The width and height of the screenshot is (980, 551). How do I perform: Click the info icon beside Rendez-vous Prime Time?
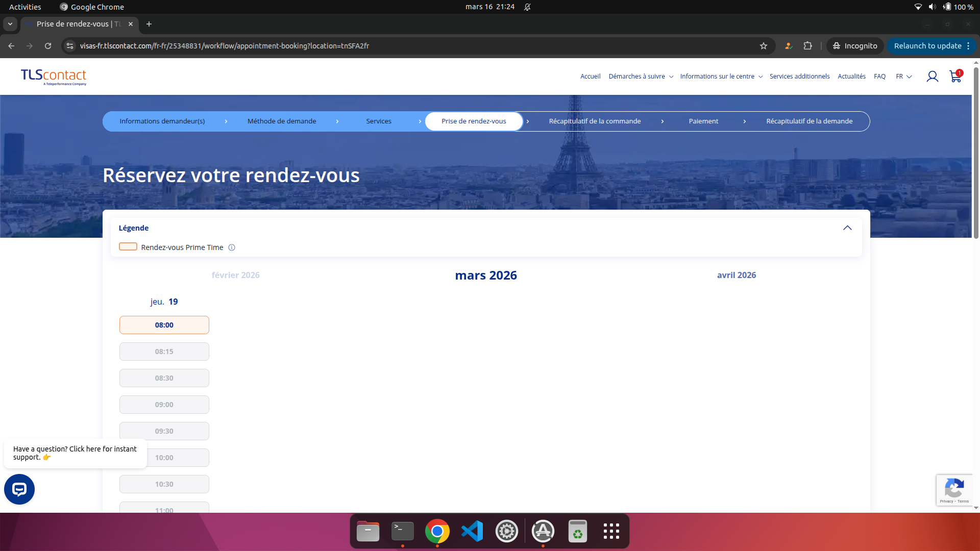click(231, 247)
